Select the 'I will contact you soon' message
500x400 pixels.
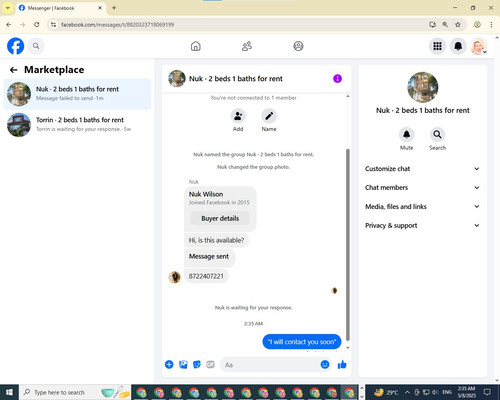click(x=302, y=342)
